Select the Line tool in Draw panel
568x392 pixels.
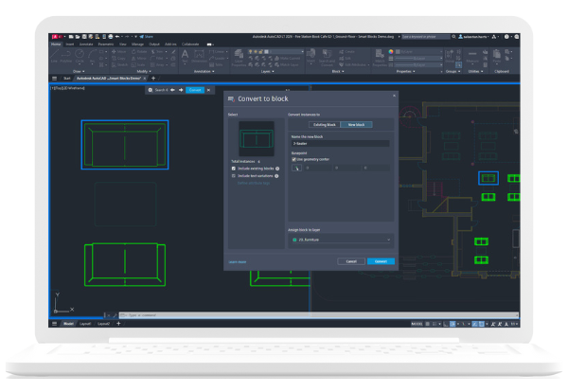[x=54, y=56]
